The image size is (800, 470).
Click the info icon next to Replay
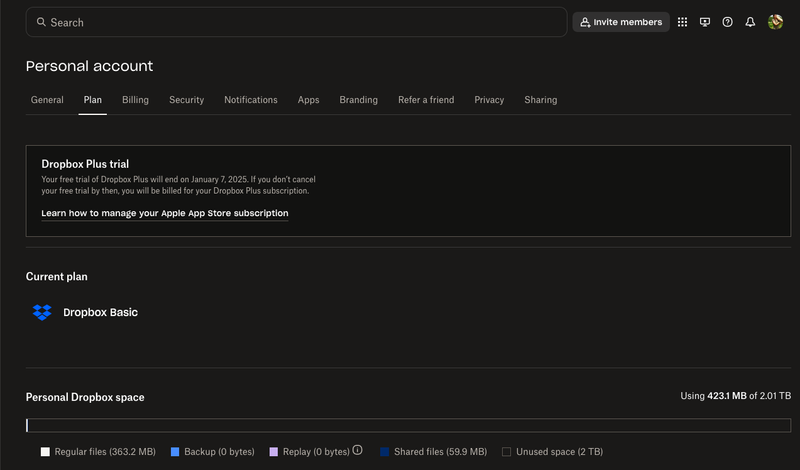click(x=357, y=451)
